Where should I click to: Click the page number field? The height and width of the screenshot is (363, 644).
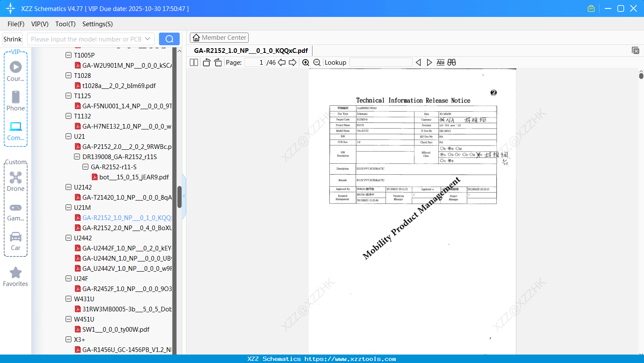[x=255, y=63]
